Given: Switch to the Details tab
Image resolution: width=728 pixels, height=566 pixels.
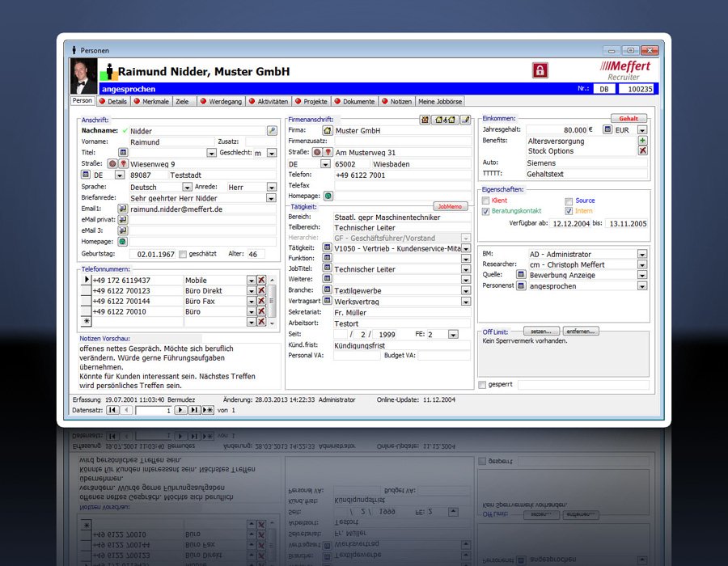Looking at the screenshot, I should pos(113,101).
